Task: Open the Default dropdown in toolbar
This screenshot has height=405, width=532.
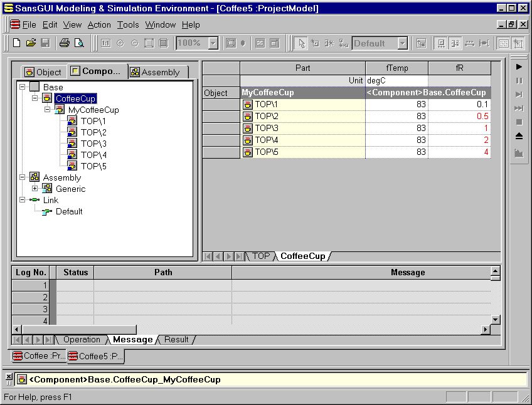Action: [x=402, y=43]
